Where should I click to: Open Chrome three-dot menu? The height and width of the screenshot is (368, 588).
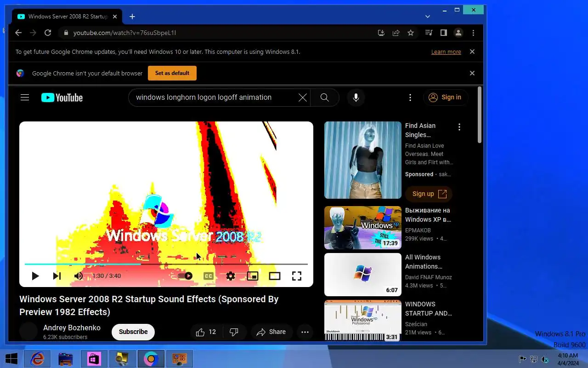coord(473,33)
